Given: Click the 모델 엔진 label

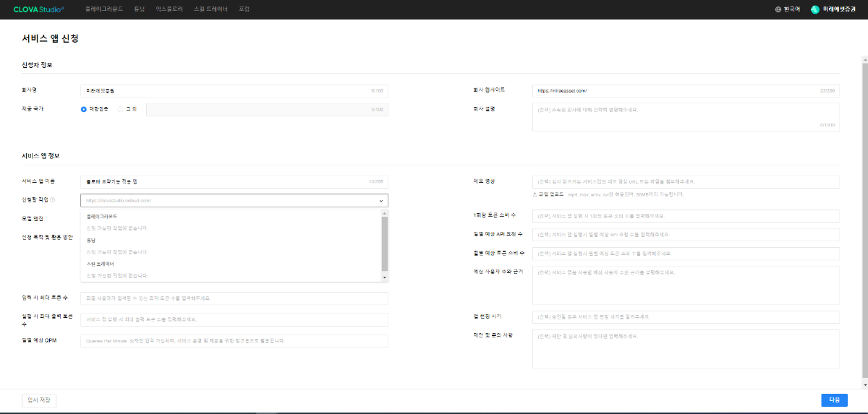Looking at the screenshot, I should click(x=33, y=218).
